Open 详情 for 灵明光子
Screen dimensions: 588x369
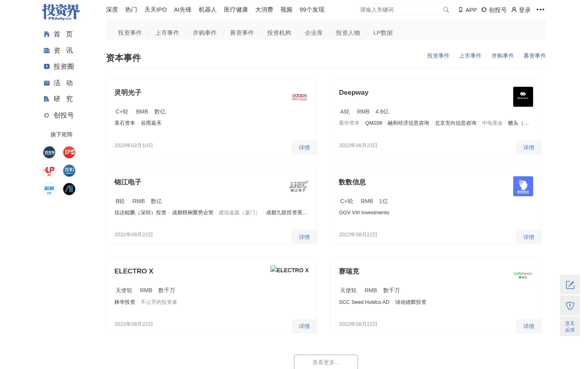(304, 148)
